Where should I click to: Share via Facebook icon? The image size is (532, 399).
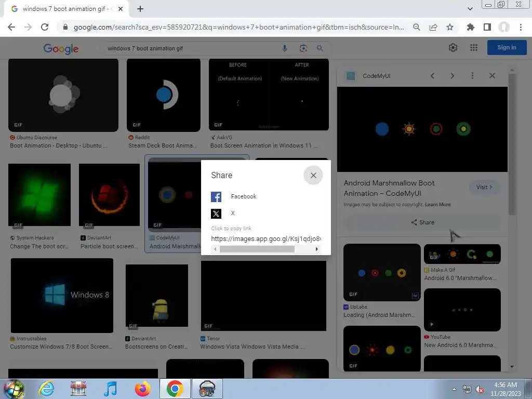tap(216, 197)
